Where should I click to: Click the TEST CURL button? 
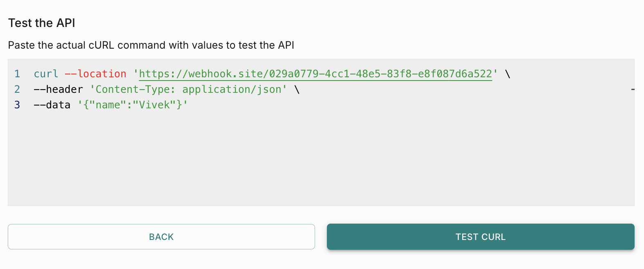pos(481,237)
